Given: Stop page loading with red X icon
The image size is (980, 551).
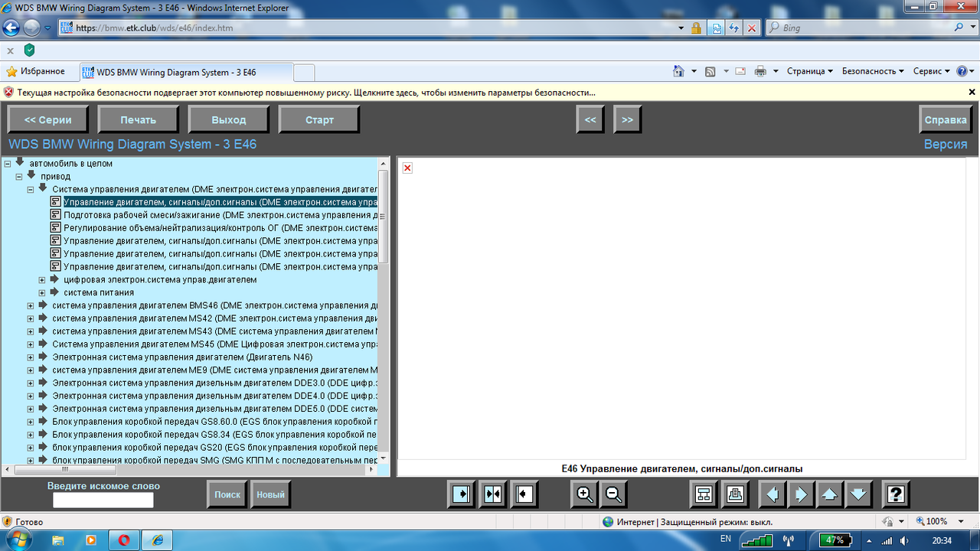Looking at the screenshot, I should tap(752, 28).
